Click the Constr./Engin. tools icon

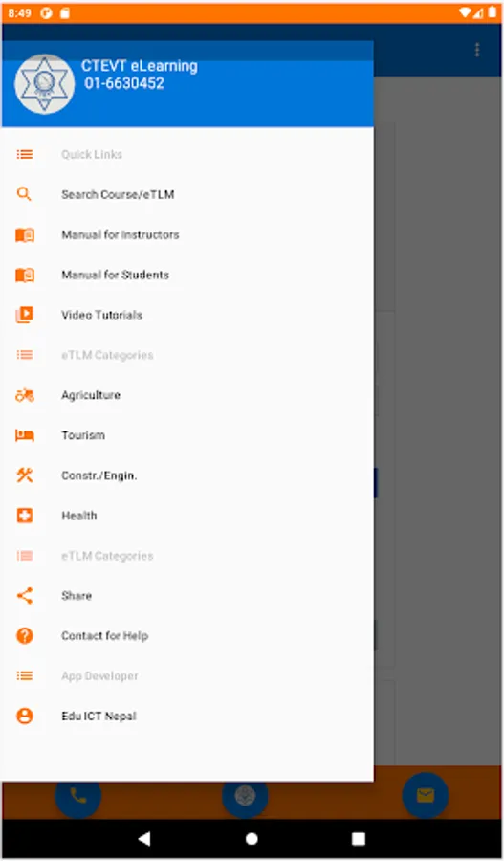click(25, 475)
